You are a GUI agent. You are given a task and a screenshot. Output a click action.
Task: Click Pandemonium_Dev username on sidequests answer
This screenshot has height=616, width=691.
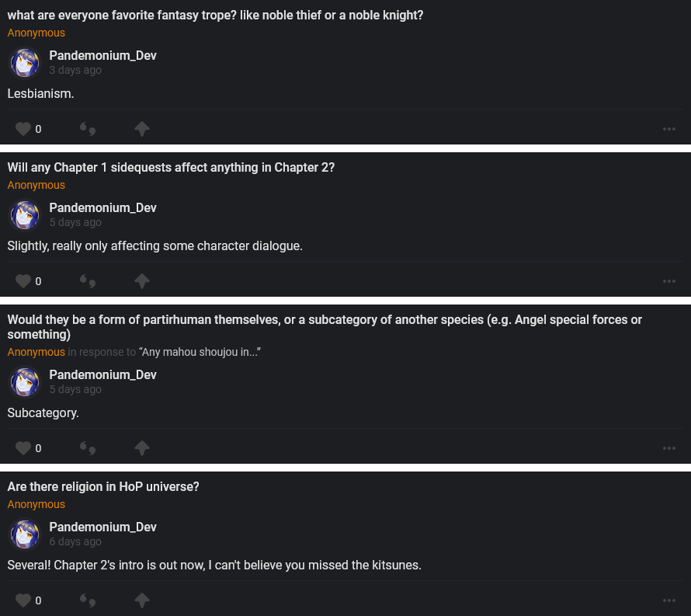point(102,207)
